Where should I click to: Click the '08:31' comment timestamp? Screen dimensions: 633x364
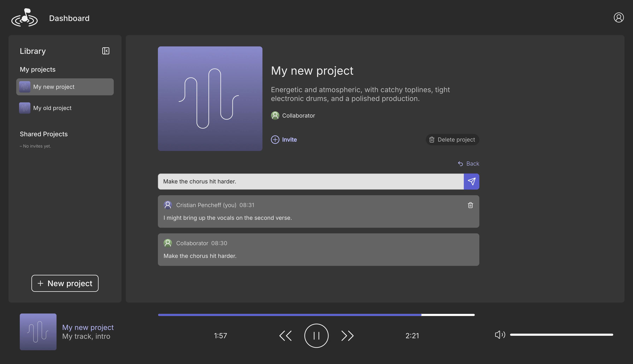click(247, 205)
